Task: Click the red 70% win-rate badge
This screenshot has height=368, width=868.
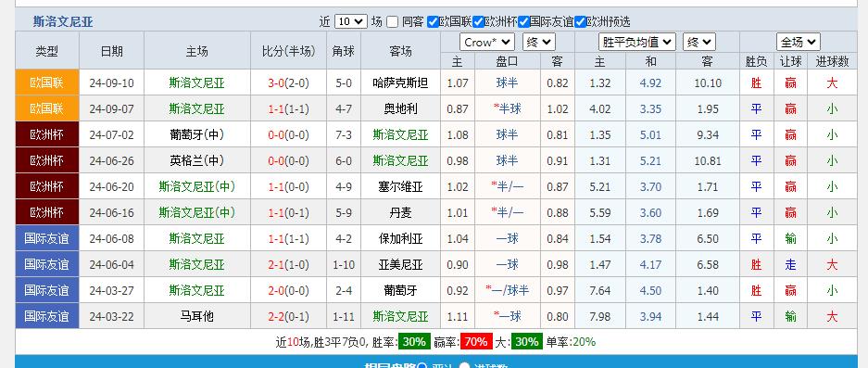Action: click(477, 342)
